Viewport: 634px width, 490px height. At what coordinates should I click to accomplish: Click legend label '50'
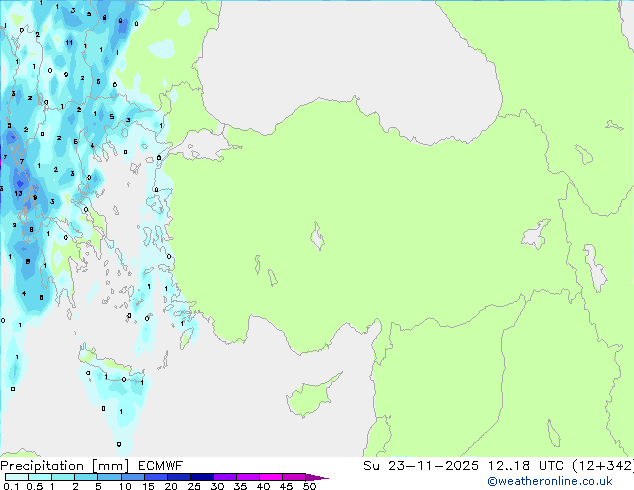point(309,486)
